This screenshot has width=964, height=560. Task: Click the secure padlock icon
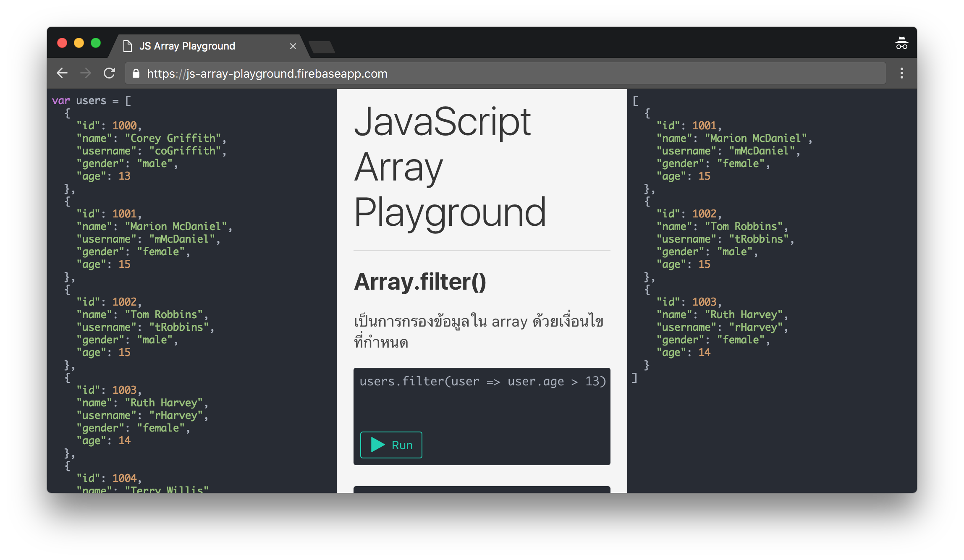[x=136, y=73]
